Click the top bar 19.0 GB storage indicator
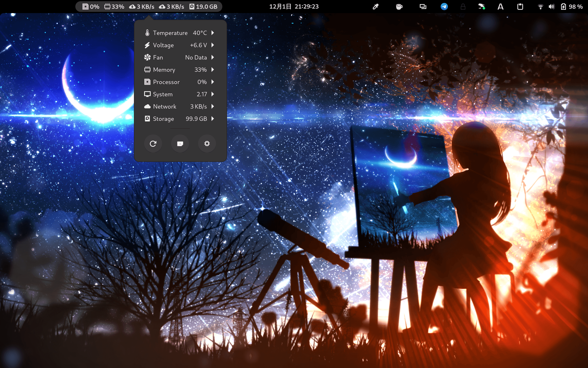This screenshot has width=588, height=368. 203,7
